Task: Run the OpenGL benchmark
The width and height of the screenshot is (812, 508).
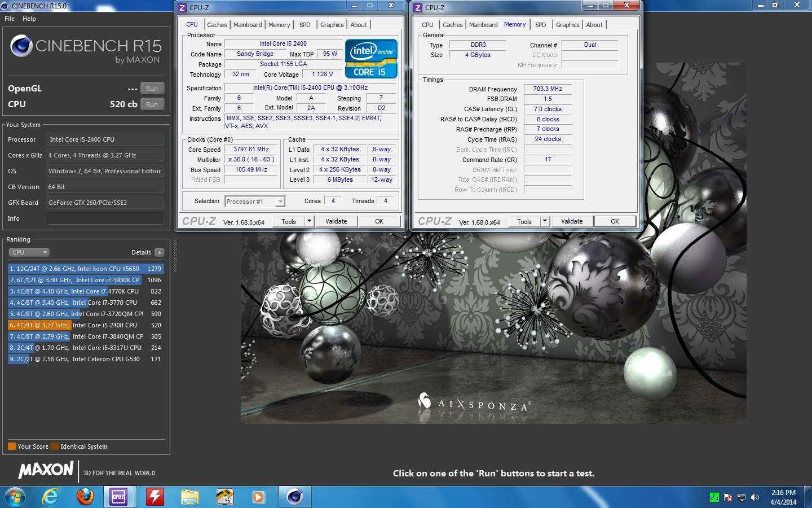Action: point(152,89)
